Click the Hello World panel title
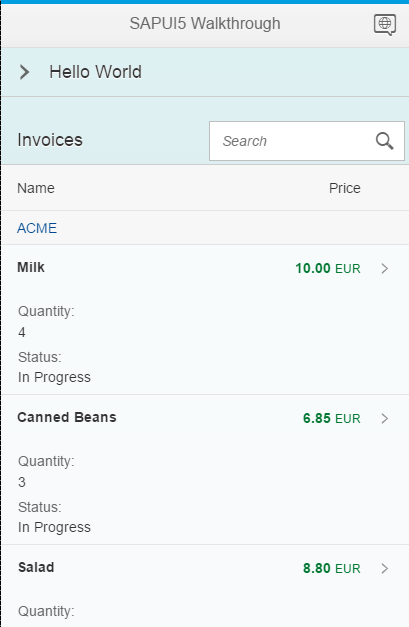This screenshot has width=409, height=627. [95, 72]
